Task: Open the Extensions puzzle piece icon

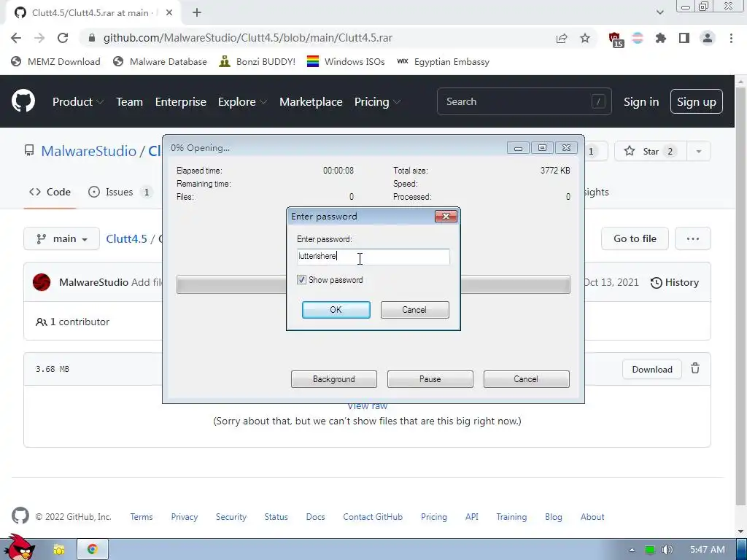Action: click(x=661, y=38)
